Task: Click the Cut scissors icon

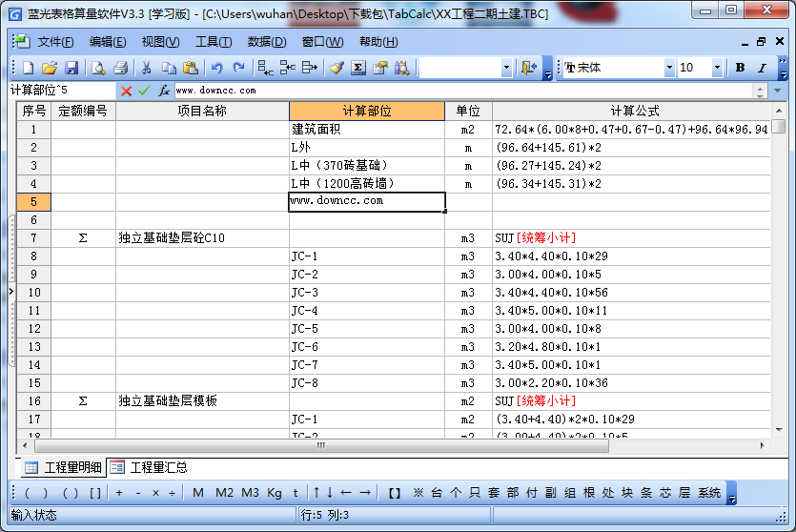Action: pyautogui.click(x=146, y=69)
